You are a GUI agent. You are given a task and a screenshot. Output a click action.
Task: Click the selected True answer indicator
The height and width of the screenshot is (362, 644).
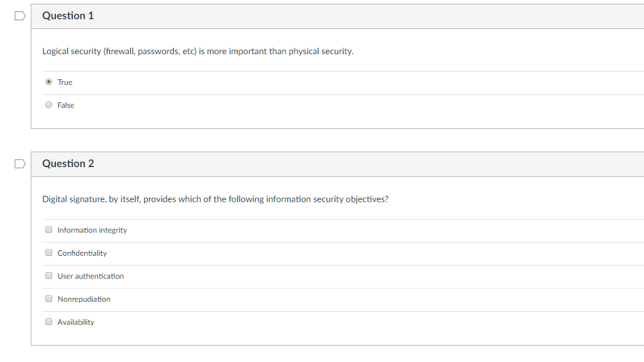[x=48, y=81]
